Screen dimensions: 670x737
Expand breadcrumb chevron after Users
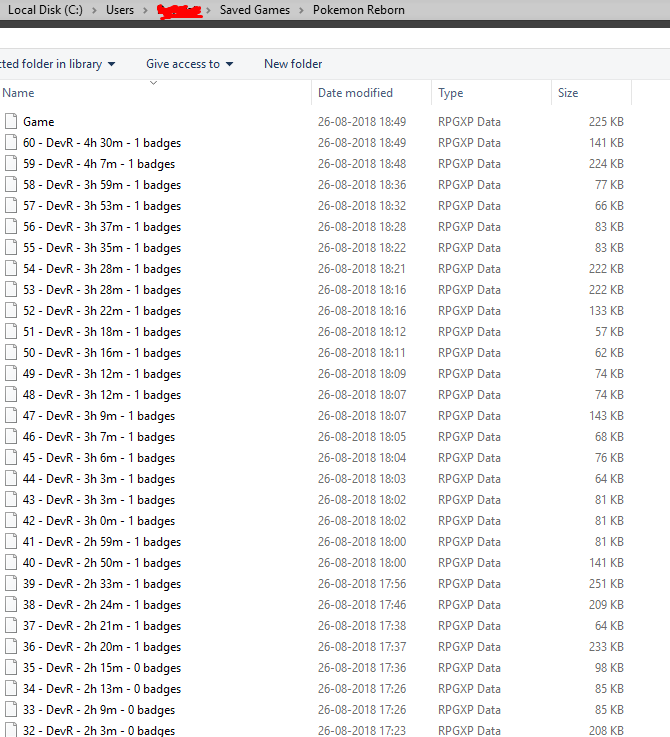tap(145, 10)
